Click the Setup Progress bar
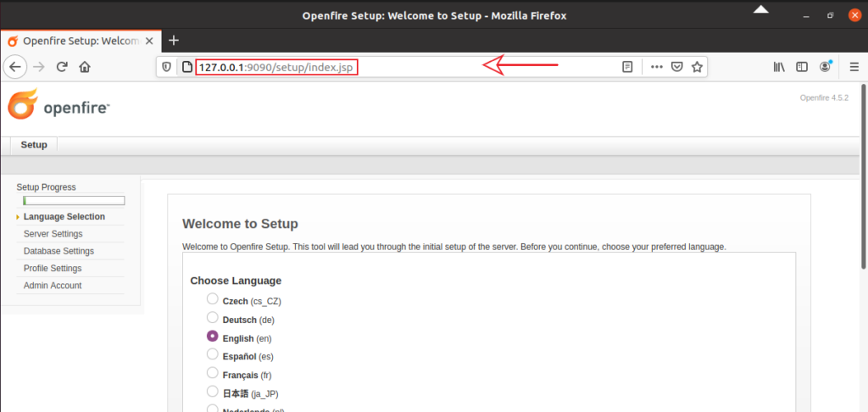This screenshot has width=868, height=412. coord(74,200)
